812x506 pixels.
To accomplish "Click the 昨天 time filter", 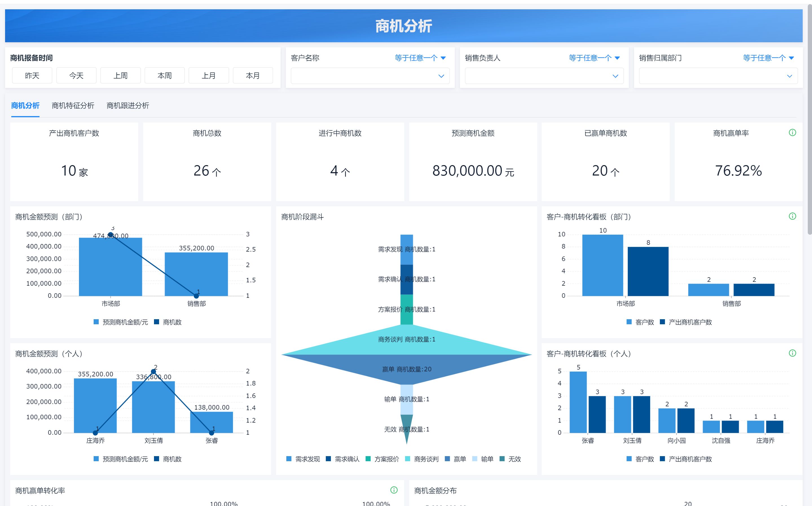I will (32, 76).
